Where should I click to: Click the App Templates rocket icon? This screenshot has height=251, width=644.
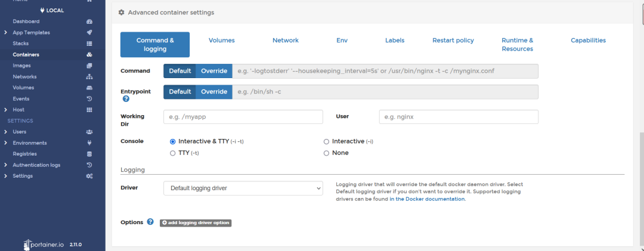click(x=89, y=32)
